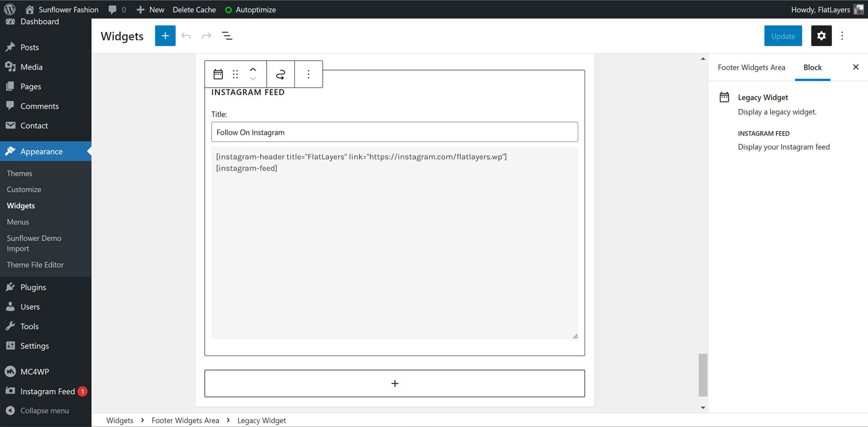
Task: Grab the block drag handle dots
Action: [235, 74]
